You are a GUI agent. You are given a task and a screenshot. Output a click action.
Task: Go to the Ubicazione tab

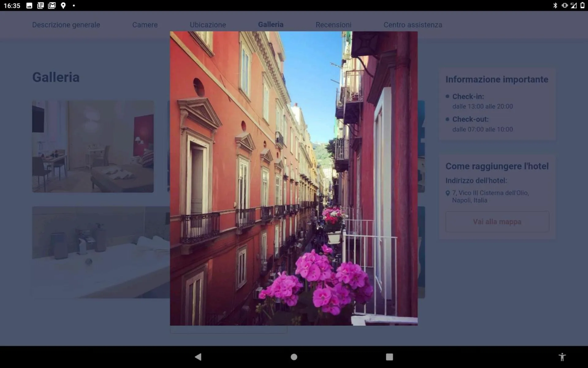(x=208, y=25)
